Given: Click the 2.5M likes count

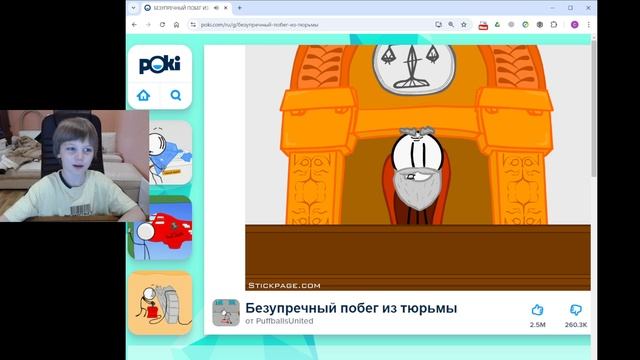Looking at the screenshot, I should coord(538,325).
